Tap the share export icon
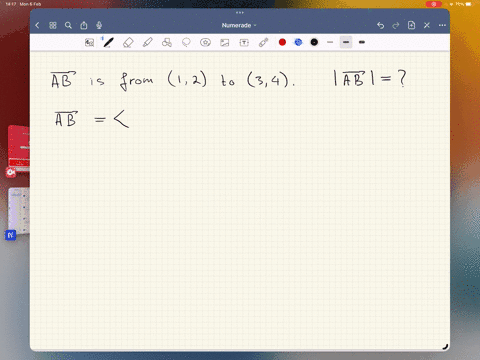The image size is (480, 360). click(84, 25)
